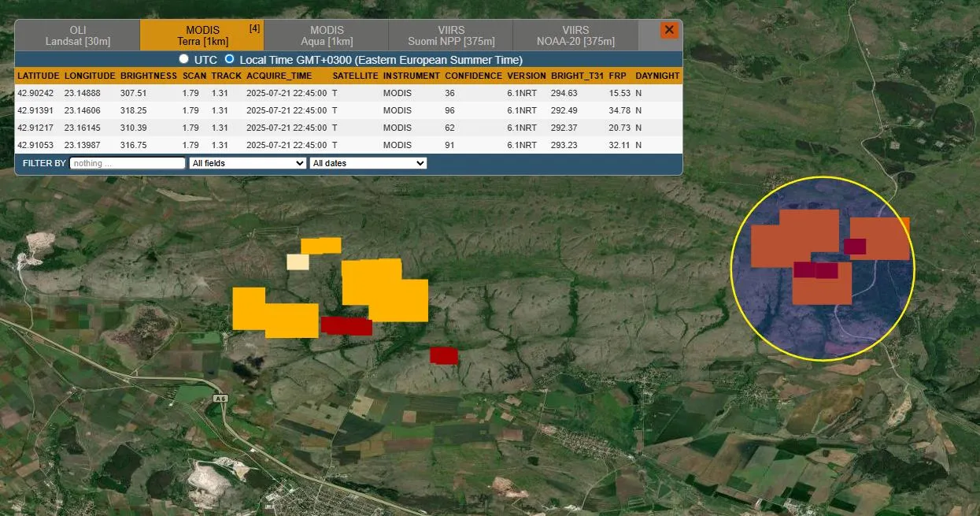Image resolution: width=980 pixels, height=516 pixels.
Task: Open the All fields dropdown
Action: coord(247,163)
